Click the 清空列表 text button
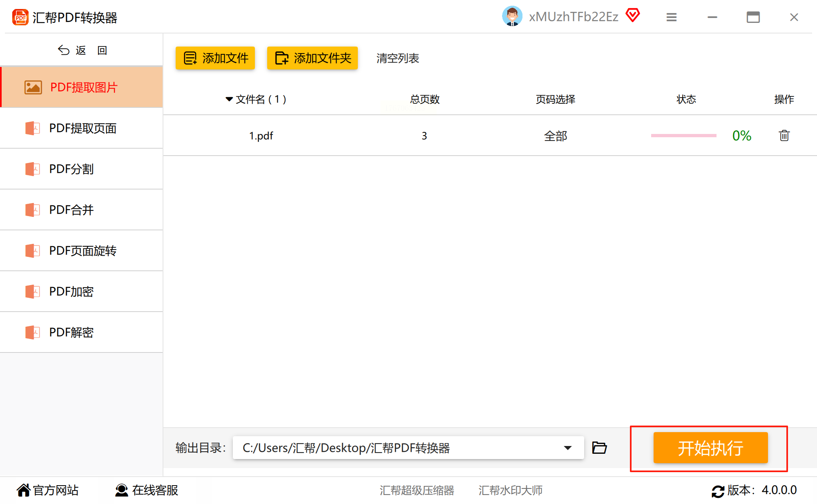 tap(397, 58)
